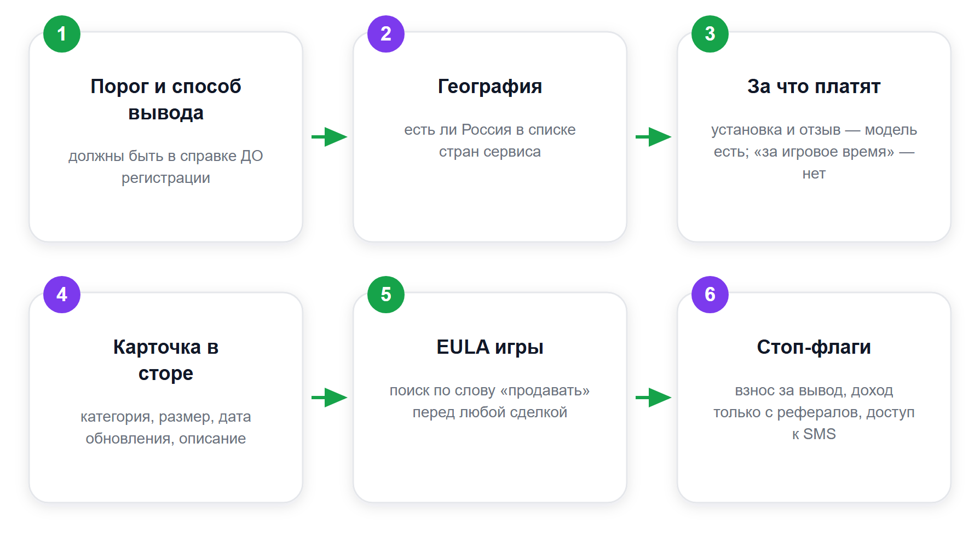Image resolution: width=980 pixels, height=535 pixels.
Task: Click the arrow between steps 2 and 3
Action: [653, 137]
